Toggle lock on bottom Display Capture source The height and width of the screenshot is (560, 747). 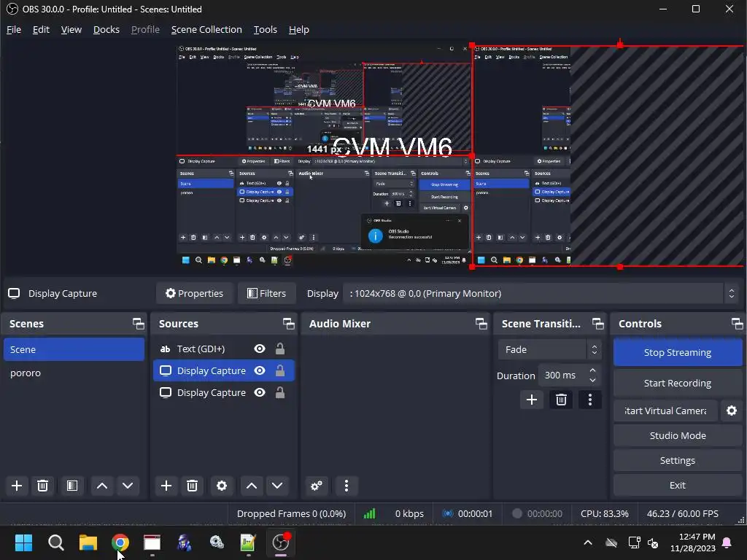click(280, 392)
